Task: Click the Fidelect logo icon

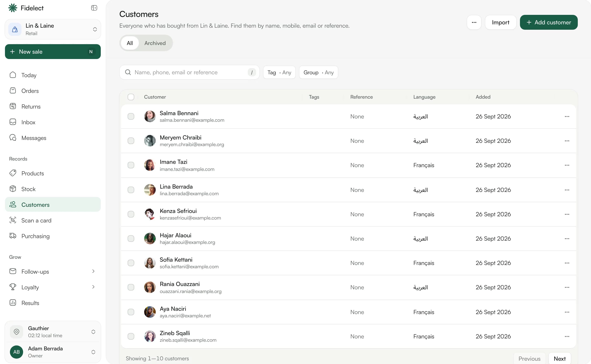Action: 13,8
